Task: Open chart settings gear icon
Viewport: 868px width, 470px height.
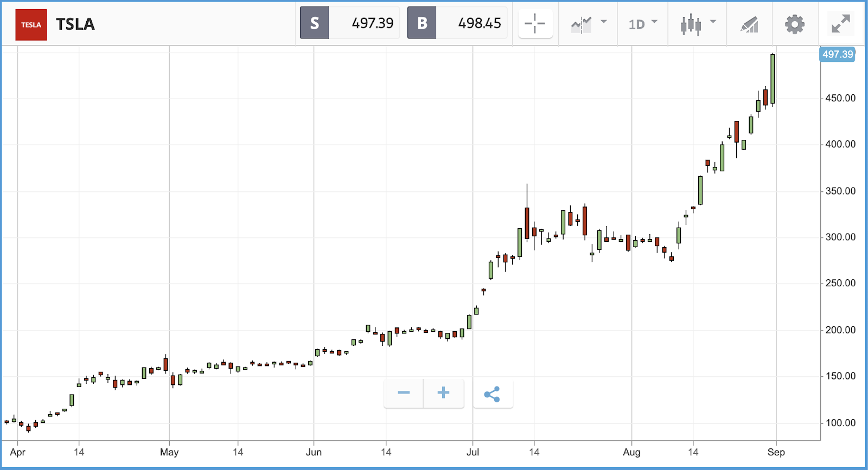Action: [x=795, y=24]
